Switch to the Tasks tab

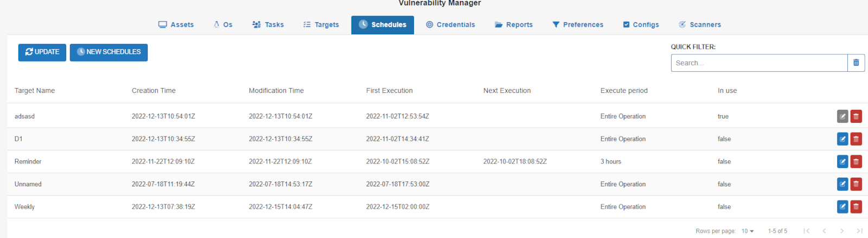(268, 24)
